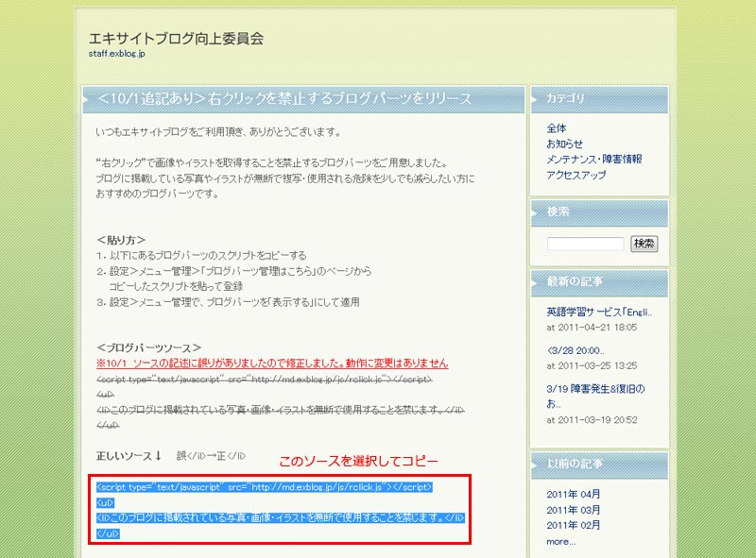
Task: Click the <ブログパーツソース> heading
Action: tap(149, 347)
